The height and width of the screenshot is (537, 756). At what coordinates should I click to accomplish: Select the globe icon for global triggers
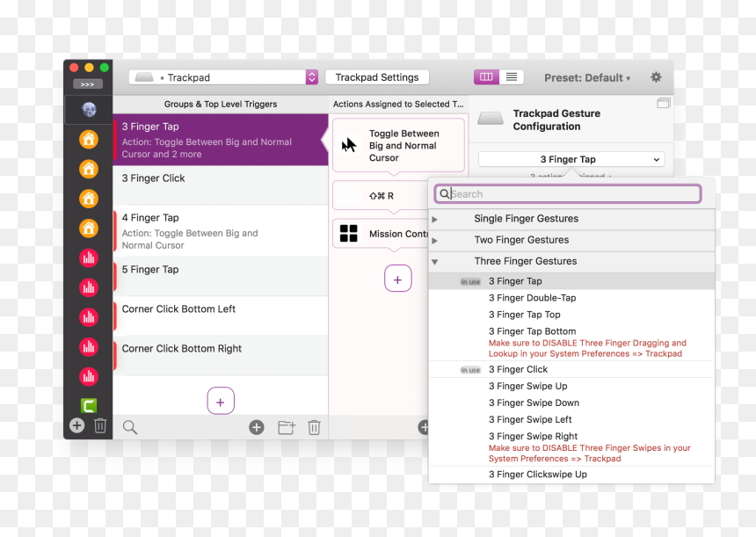[x=89, y=110]
